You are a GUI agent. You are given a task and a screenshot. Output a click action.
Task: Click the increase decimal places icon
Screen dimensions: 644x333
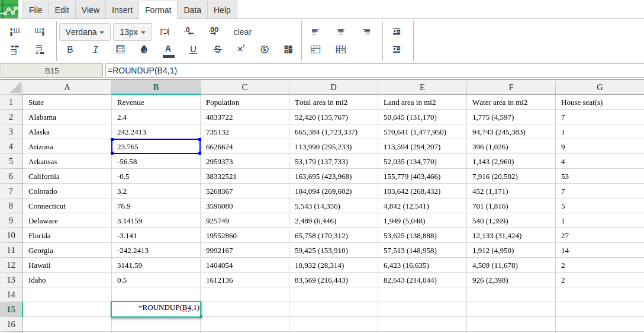click(214, 32)
